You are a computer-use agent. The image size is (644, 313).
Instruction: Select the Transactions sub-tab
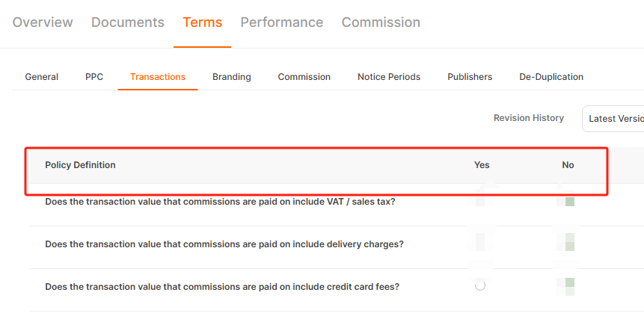pos(158,77)
